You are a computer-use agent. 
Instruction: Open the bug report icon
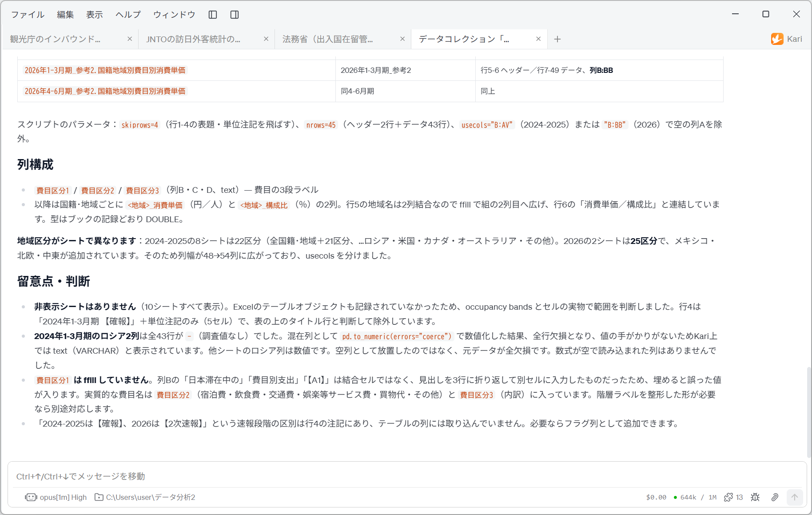pos(755,497)
